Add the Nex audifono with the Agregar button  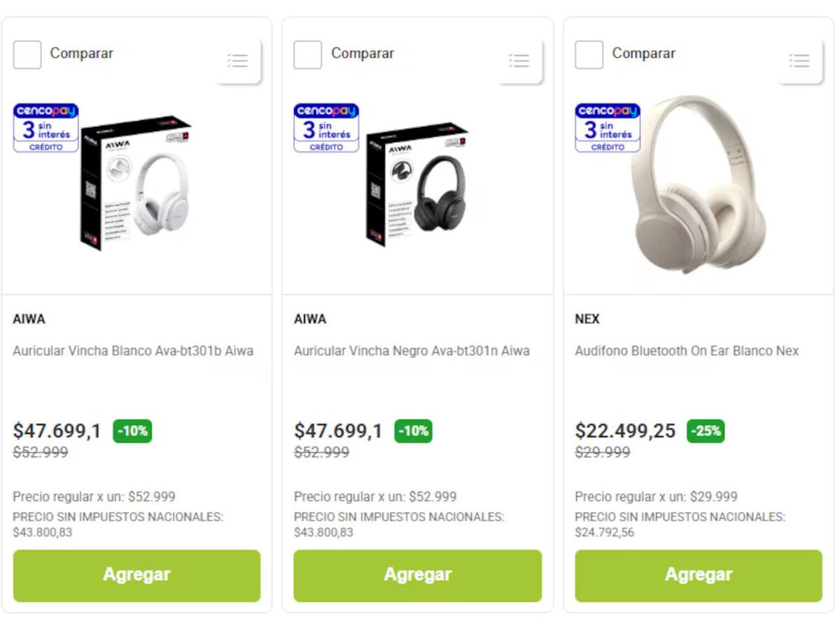pos(697,574)
